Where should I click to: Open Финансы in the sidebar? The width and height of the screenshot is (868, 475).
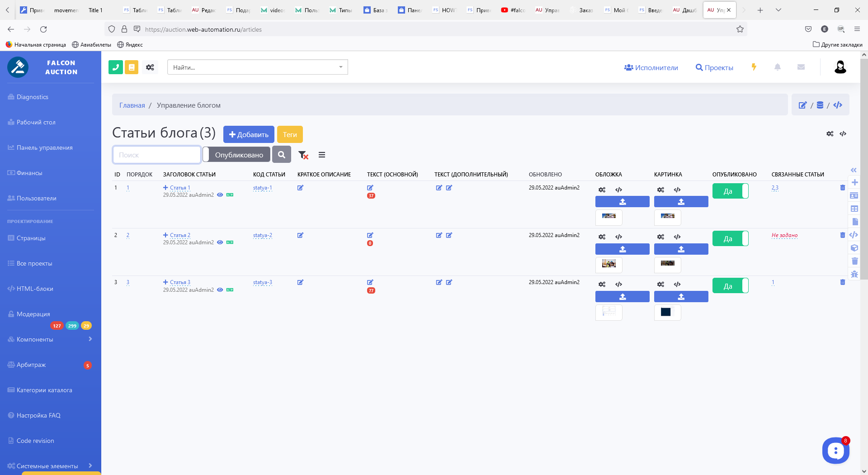pyautogui.click(x=29, y=173)
